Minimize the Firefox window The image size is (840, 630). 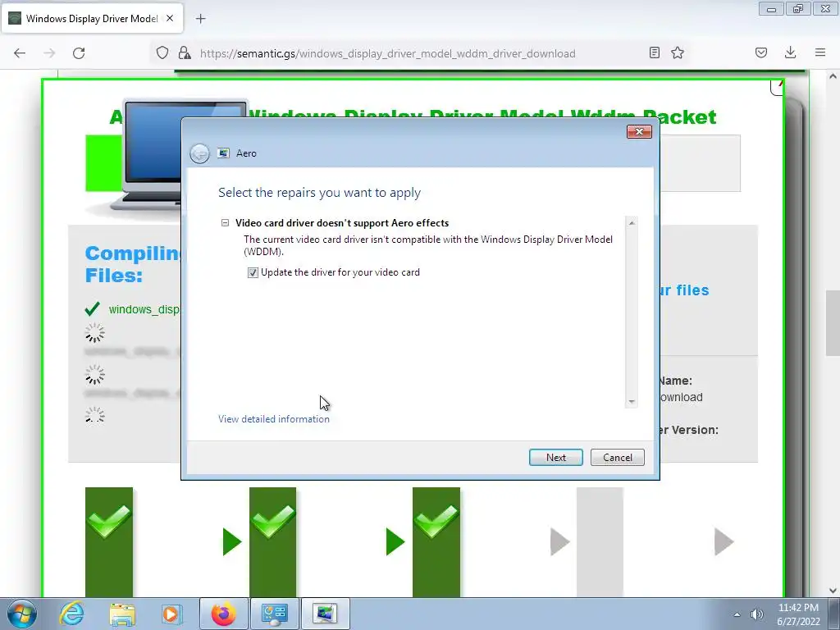771,9
